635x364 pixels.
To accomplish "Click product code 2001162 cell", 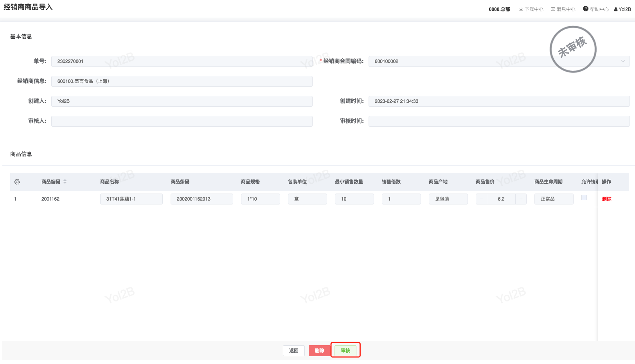I will click(50, 199).
